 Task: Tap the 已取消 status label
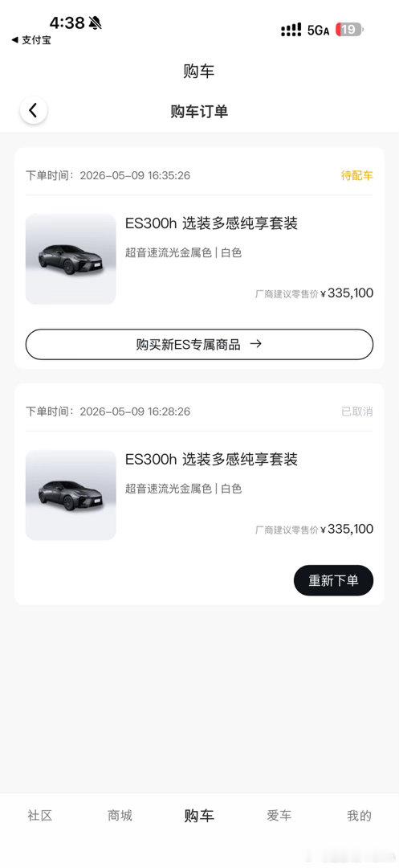(357, 411)
